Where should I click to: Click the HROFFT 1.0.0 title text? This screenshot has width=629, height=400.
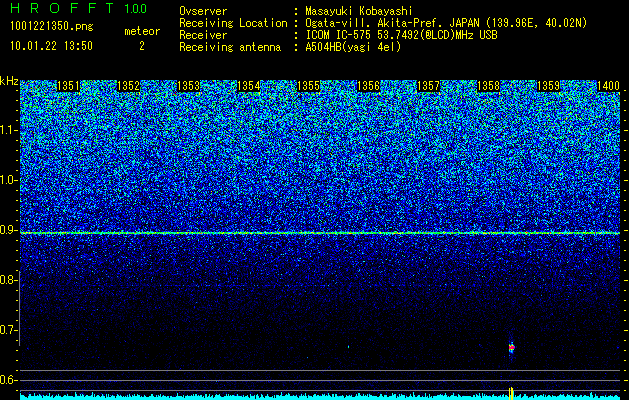[x=79, y=8]
